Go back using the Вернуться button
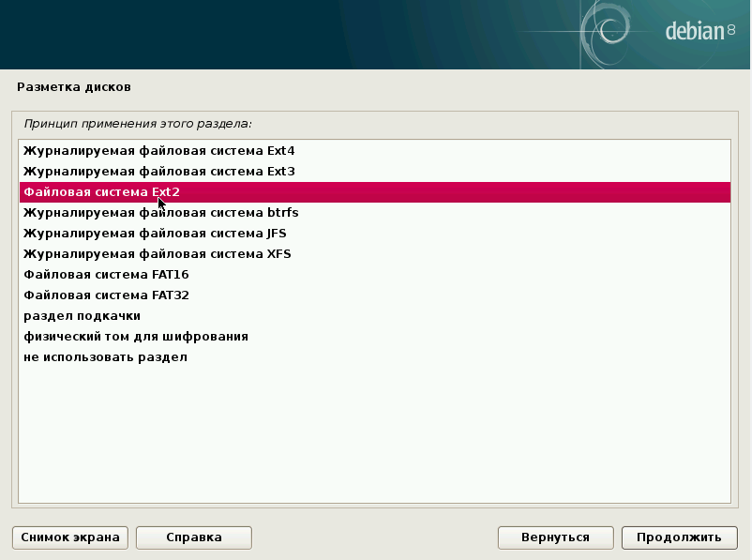Screen dimensions: 752x560 click(556, 537)
